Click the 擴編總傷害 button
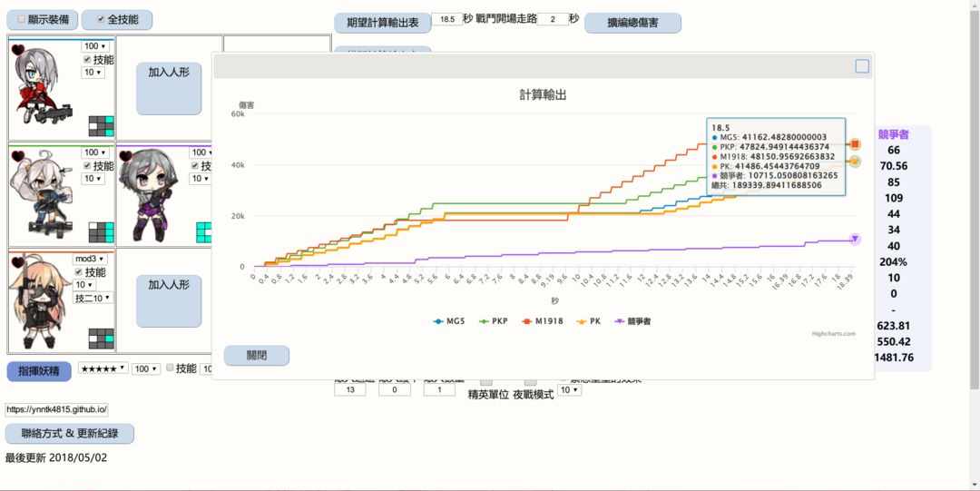980x491 pixels. 632,23
